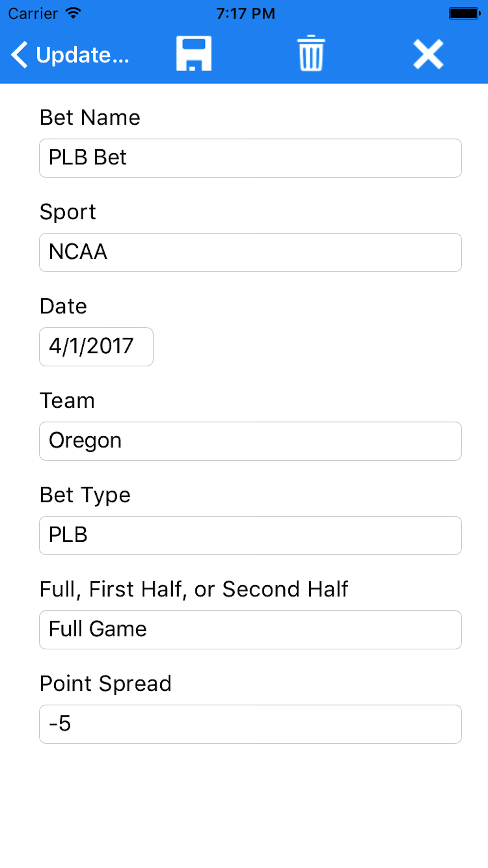Save the bet with floppy disk icon
This screenshot has width=488, height=868.
194,54
